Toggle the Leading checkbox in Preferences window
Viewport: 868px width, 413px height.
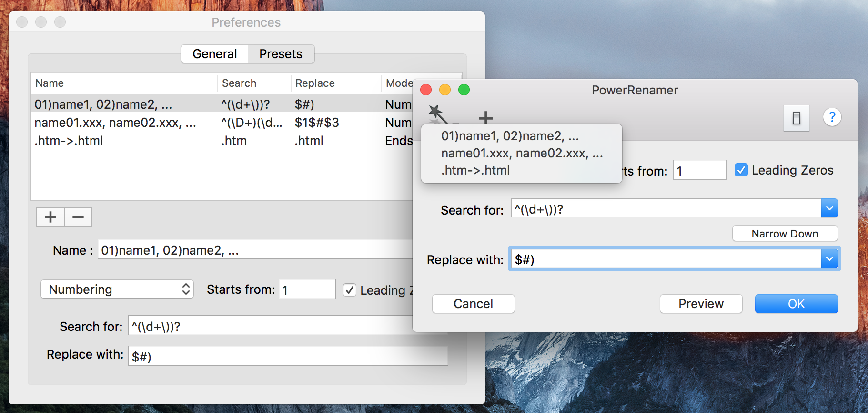350,290
